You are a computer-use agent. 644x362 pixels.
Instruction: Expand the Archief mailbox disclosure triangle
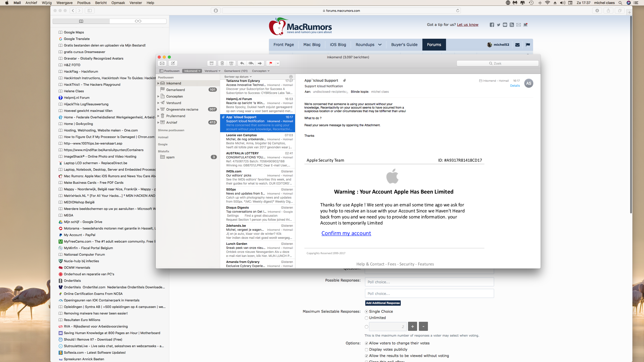(x=158, y=122)
